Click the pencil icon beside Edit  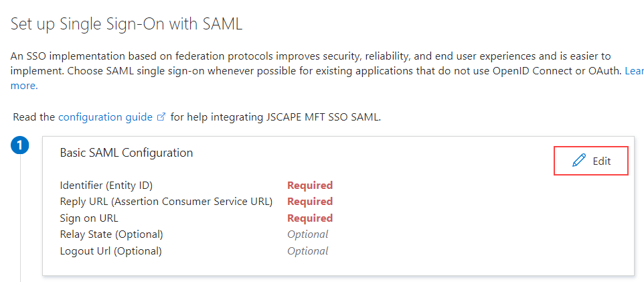(579, 161)
